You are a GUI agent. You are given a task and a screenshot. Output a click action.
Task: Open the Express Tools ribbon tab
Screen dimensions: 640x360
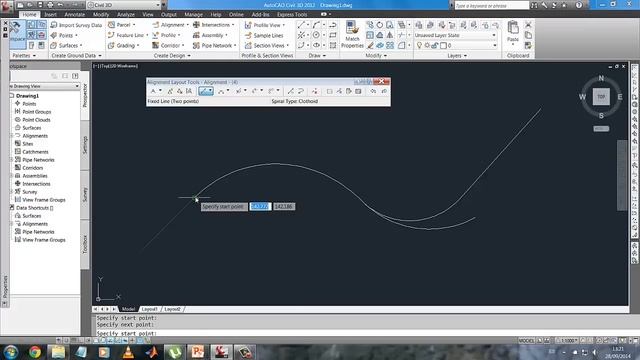292,14
